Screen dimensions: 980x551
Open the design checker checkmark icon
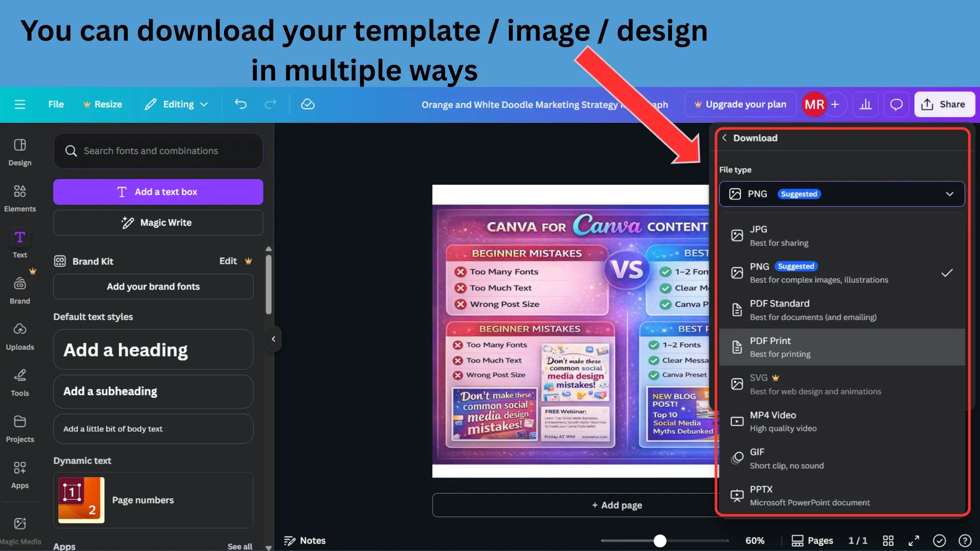pyautogui.click(x=939, y=541)
